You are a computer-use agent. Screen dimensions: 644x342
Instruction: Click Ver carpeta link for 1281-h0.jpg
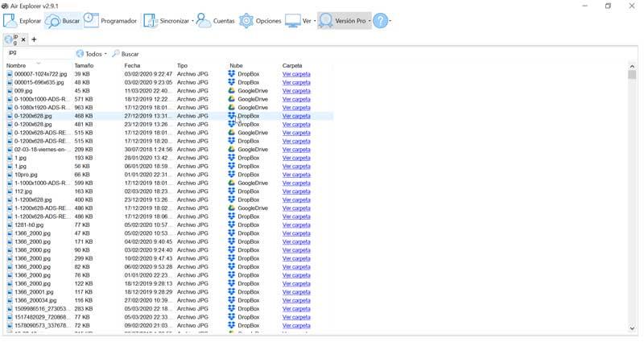pos(296,225)
